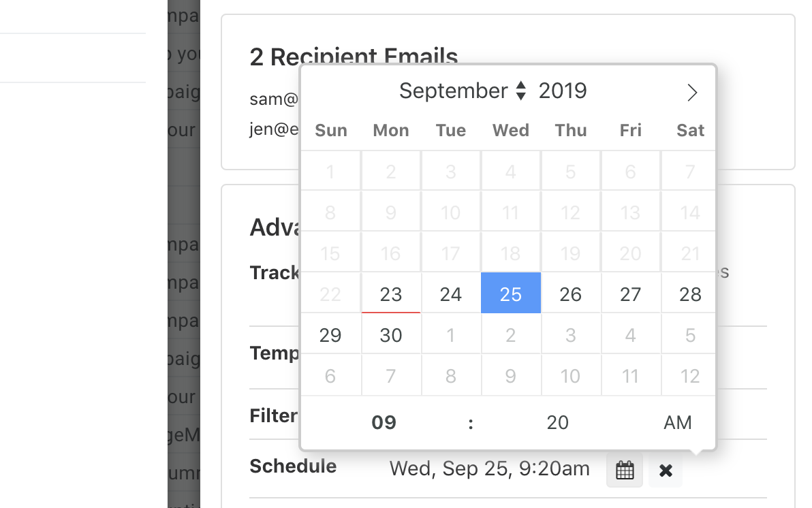Open the month dropdown showing September
The image size is (812, 508).
tap(463, 91)
